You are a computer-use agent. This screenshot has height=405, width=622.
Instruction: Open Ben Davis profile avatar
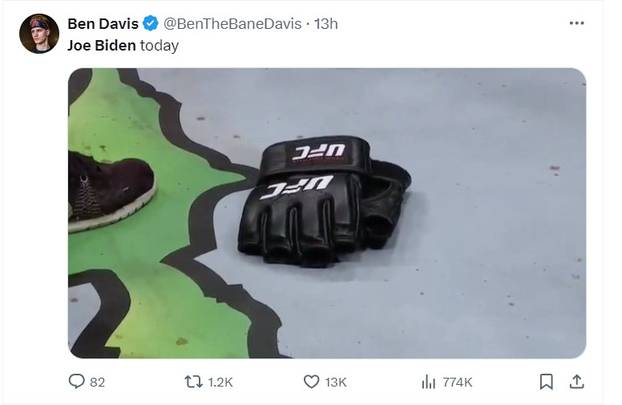(x=39, y=34)
